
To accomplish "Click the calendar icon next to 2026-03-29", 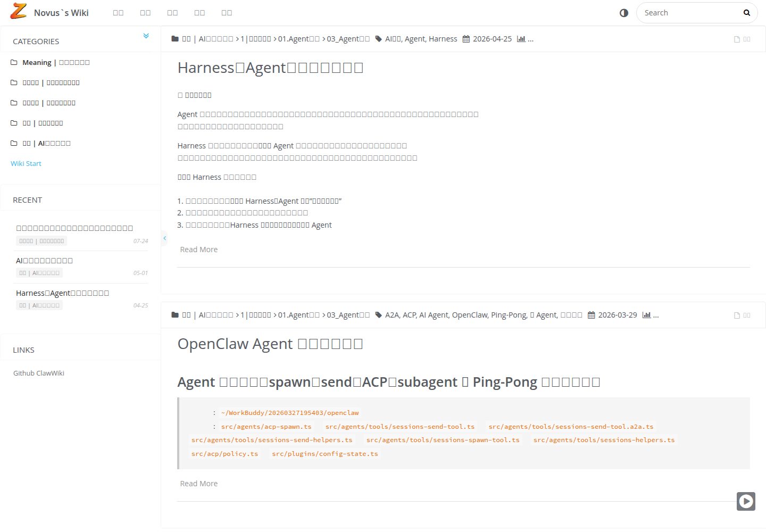I will (591, 315).
